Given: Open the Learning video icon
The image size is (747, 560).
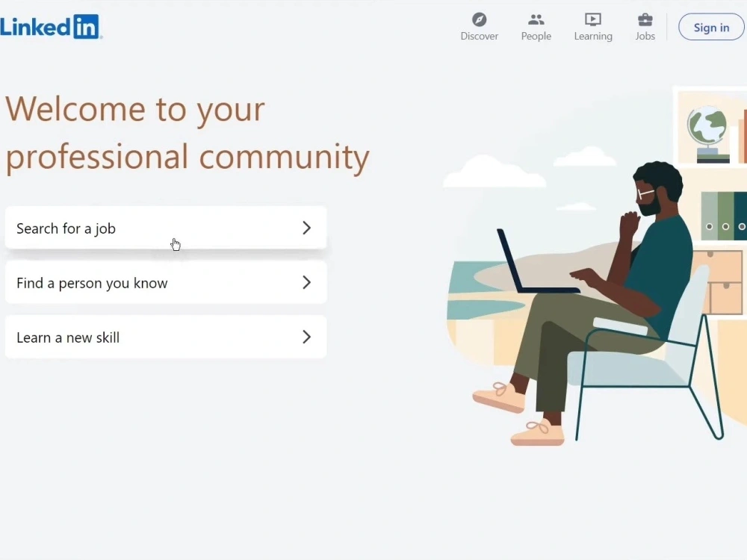Looking at the screenshot, I should pos(593,19).
